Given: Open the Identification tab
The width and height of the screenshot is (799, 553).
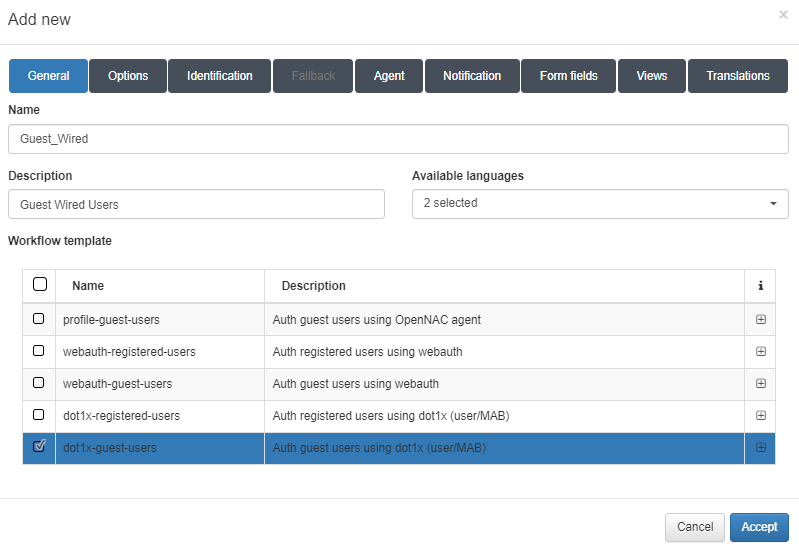Looking at the screenshot, I should pos(220,76).
